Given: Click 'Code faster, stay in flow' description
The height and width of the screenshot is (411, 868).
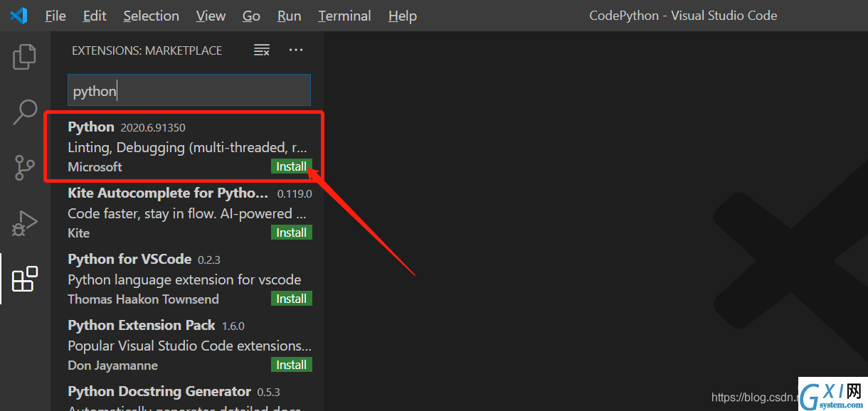Looking at the screenshot, I should coord(189,213).
